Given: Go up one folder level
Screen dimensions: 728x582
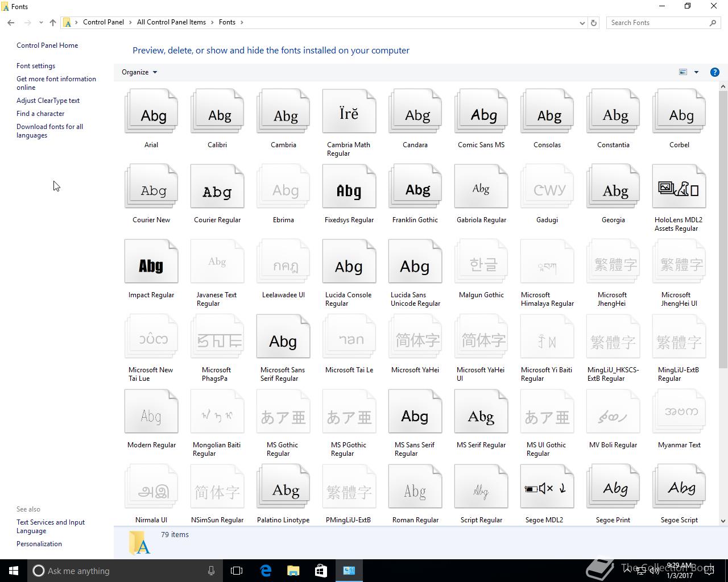Looking at the screenshot, I should (53, 23).
